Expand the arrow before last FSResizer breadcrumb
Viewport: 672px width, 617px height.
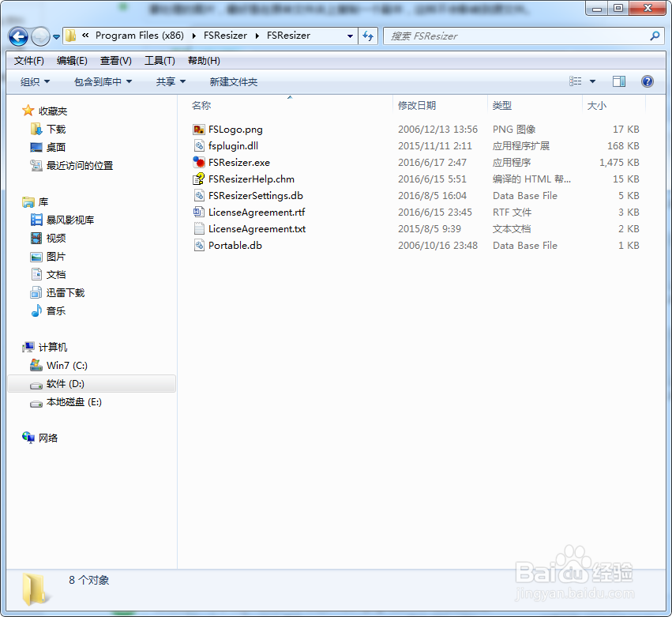tap(257, 36)
